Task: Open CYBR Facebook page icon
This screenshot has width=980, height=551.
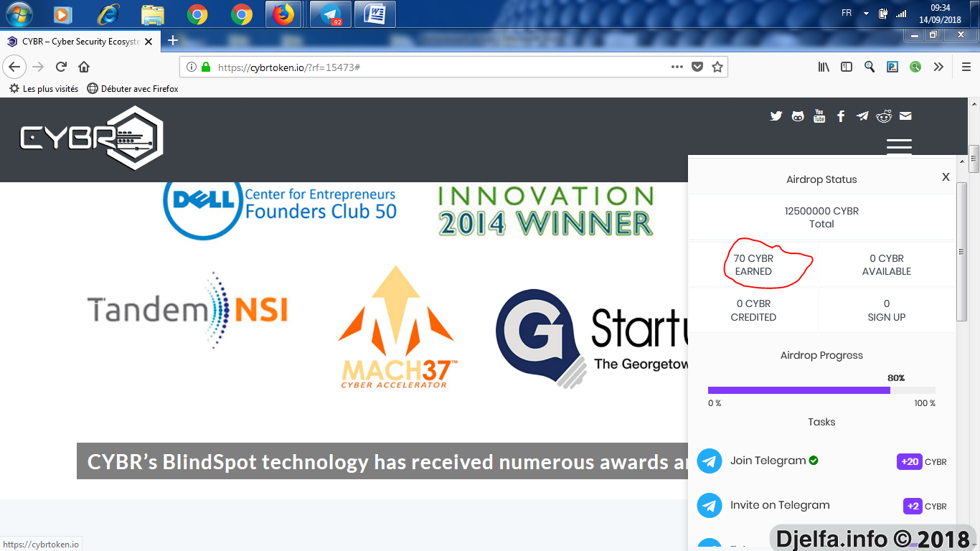Action: tap(841, 116)
